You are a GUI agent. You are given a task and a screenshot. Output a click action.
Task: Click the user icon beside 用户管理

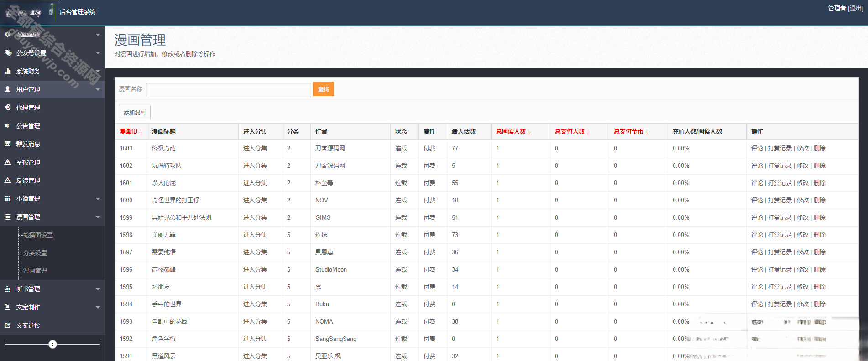coord(8,89)
